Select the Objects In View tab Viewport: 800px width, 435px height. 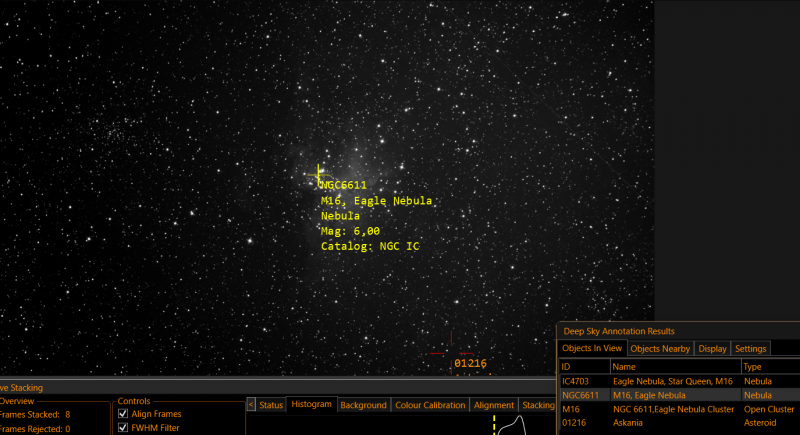coord(592,348)
